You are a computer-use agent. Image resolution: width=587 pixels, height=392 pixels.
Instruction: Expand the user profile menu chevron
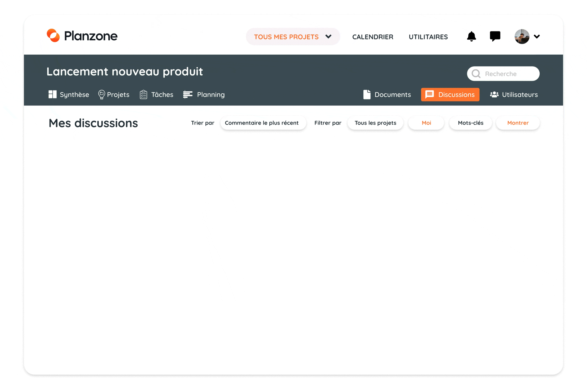click(x=537, y=37)
